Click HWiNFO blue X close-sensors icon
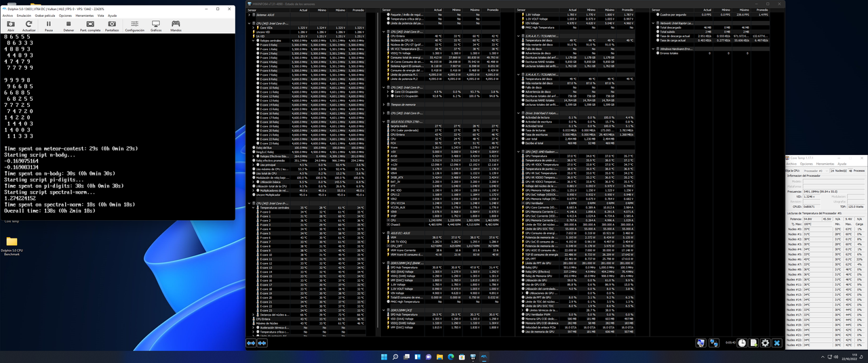This screenshot has height=363, width=868. click(x=777, y=343)
